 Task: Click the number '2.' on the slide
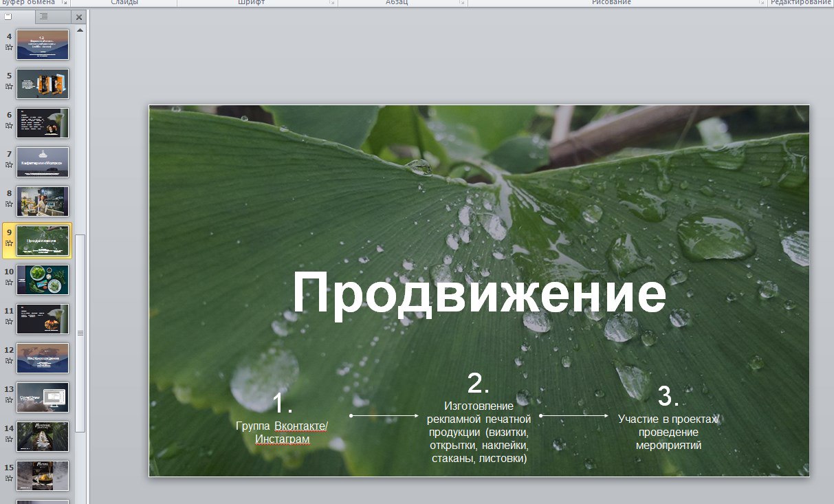[479, 383]
